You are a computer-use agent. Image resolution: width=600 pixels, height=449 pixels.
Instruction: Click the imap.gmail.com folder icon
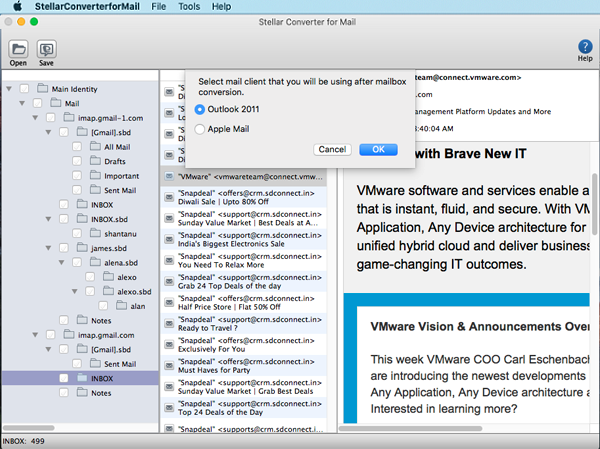coord(69,335)
